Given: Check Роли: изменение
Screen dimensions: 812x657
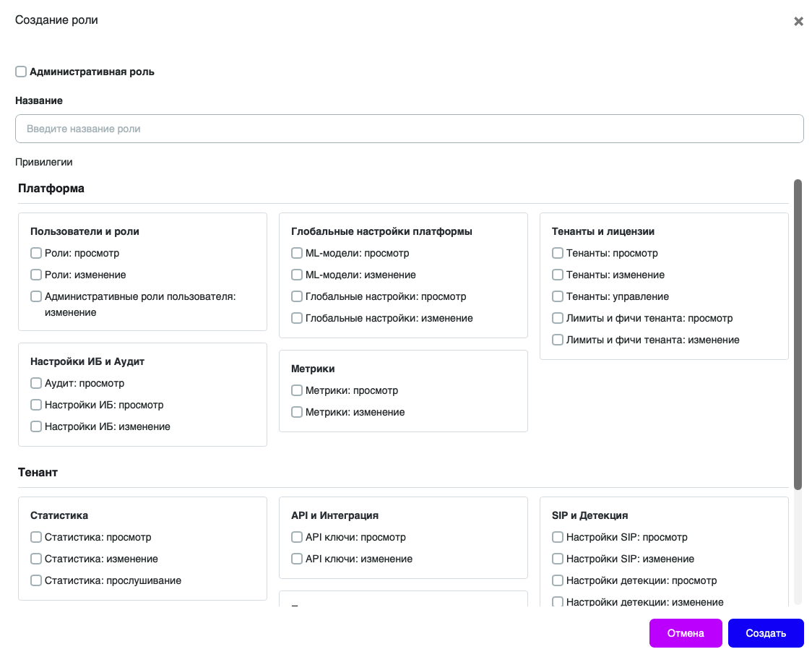Looking at the screenshot, I should (35, 275).
